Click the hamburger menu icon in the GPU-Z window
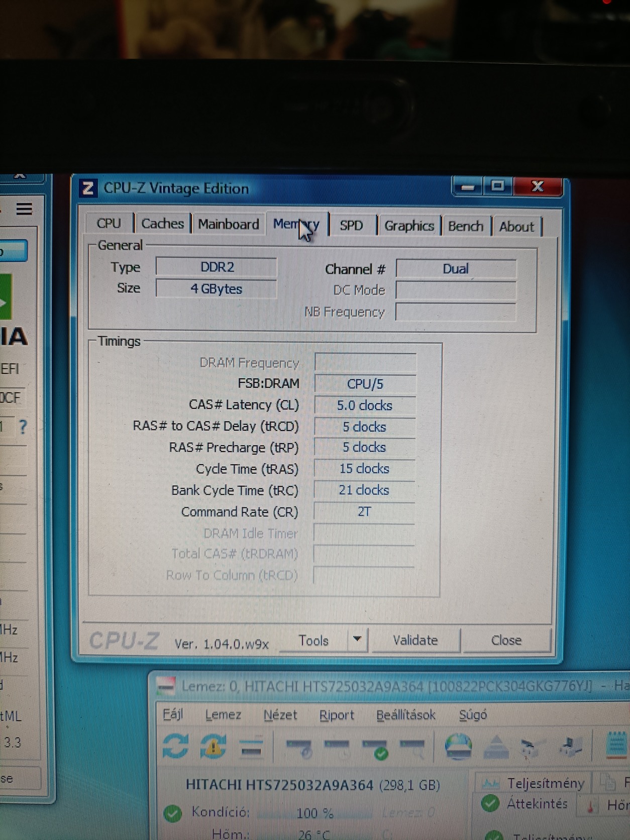The image size is (630, 840). [x=24, y=208]
